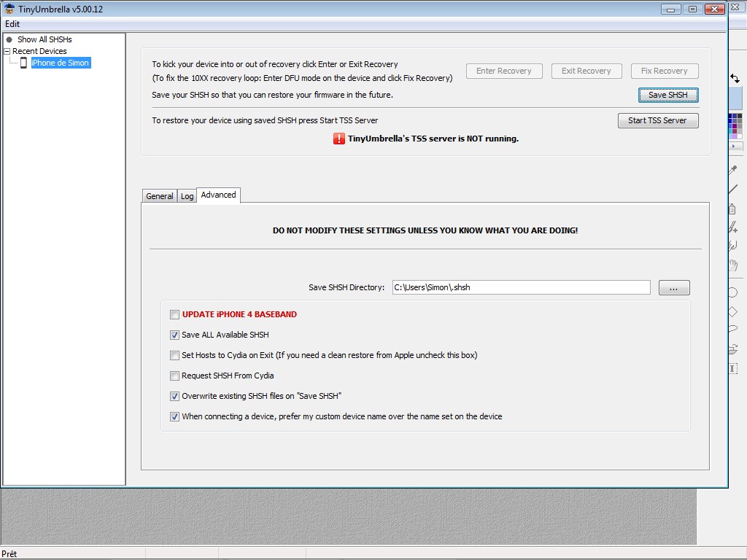Image resolution: width=747 pixels, height=560 pixels.
Task: Select iPhone de Simon device entry
Action: coord(61,63)
